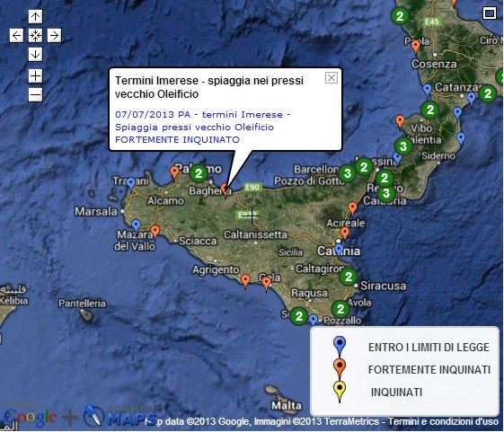Toggle the fullscreen map view icon
This screenshot has height=432, width=504.
(x=490, y=13)
